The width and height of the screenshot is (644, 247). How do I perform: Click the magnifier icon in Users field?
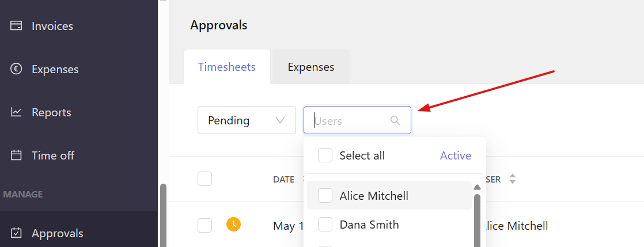coord(395,120)
